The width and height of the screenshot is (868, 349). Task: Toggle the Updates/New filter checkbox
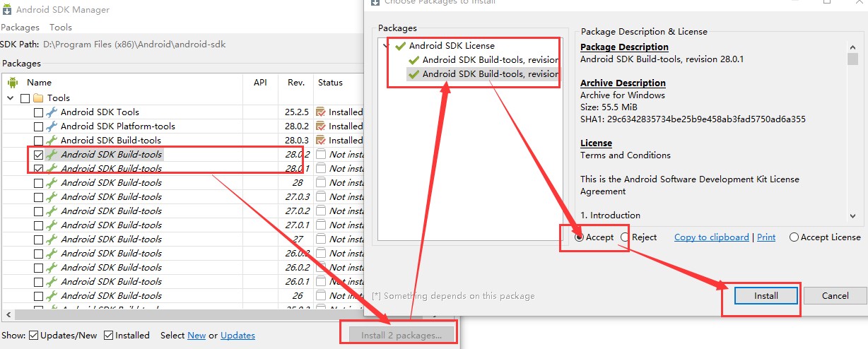(33, 336)
